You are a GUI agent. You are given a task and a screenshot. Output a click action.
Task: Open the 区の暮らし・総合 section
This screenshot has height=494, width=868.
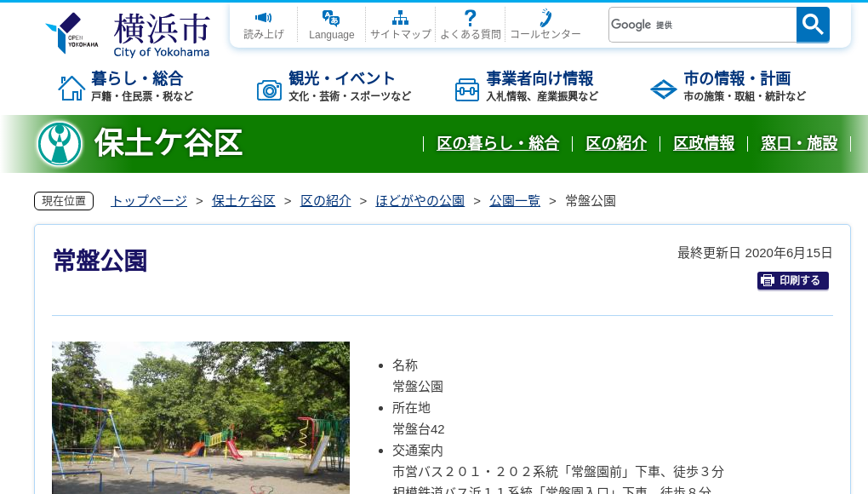(x=498, y=145)
